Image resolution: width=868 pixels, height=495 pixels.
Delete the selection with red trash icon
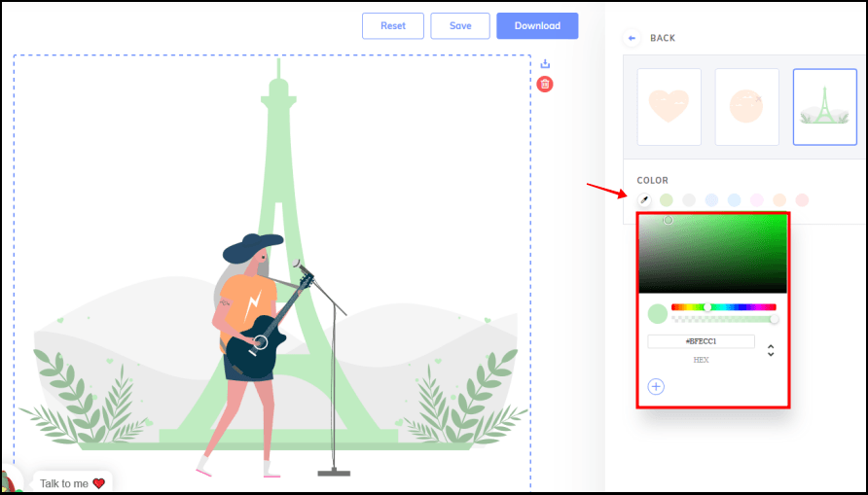pos(545,84)
